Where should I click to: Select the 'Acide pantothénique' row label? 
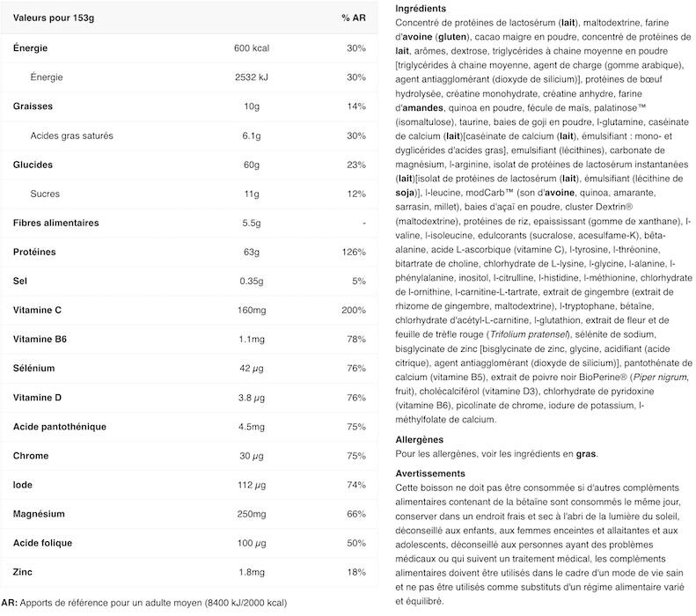click(60, 427)
